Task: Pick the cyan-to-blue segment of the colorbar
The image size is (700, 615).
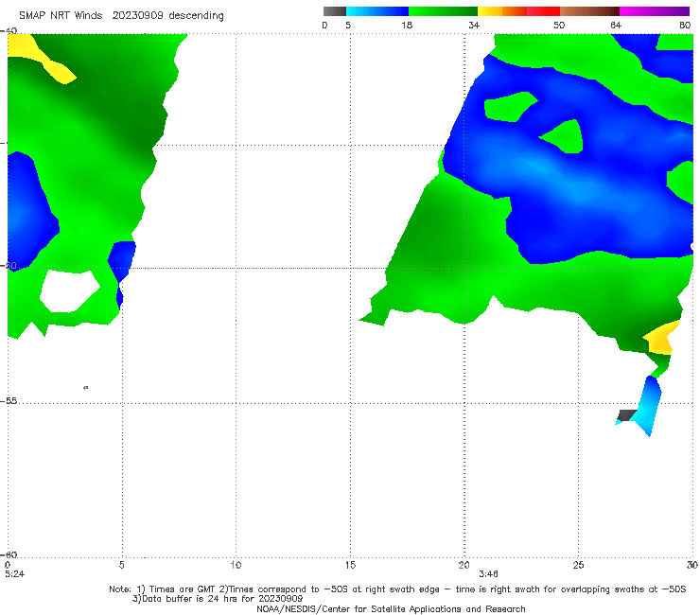Action: point(377,11)
